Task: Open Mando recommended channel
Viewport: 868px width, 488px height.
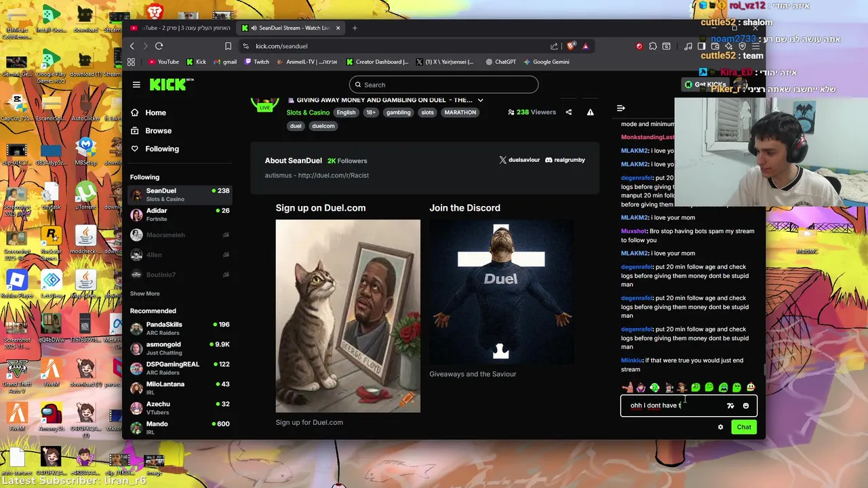Action: tap(180, 428)
